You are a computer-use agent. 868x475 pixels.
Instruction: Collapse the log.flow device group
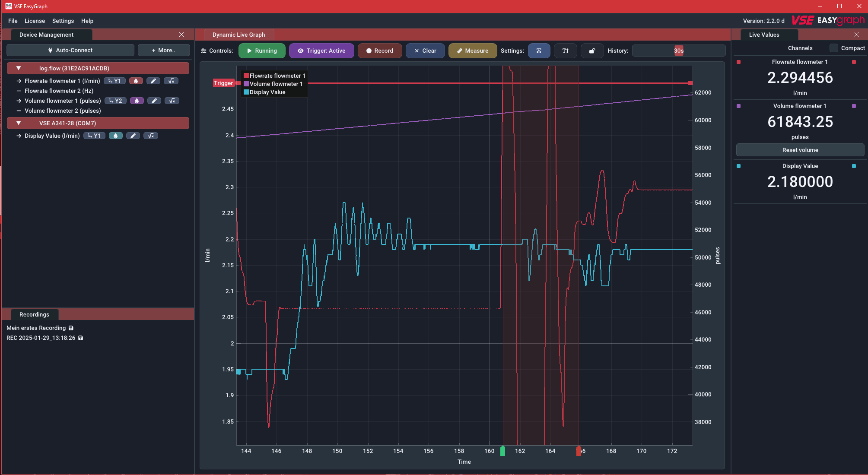coord(19,68)
